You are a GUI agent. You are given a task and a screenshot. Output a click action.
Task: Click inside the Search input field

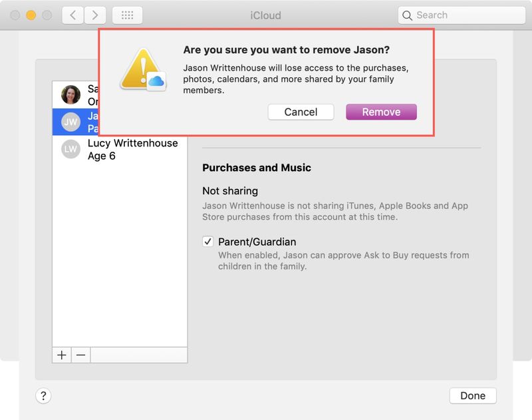tap(462, 15)
